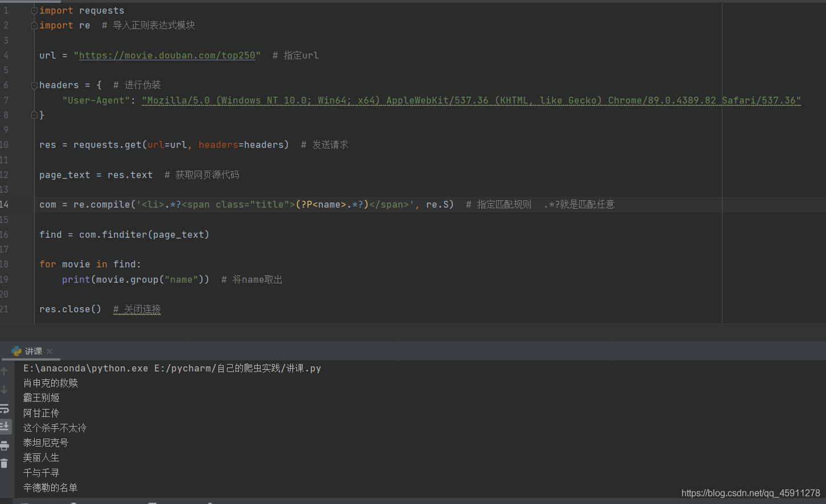
Task: Click the up stack trace arrow in Run panel
Action: tap(5, 371)
